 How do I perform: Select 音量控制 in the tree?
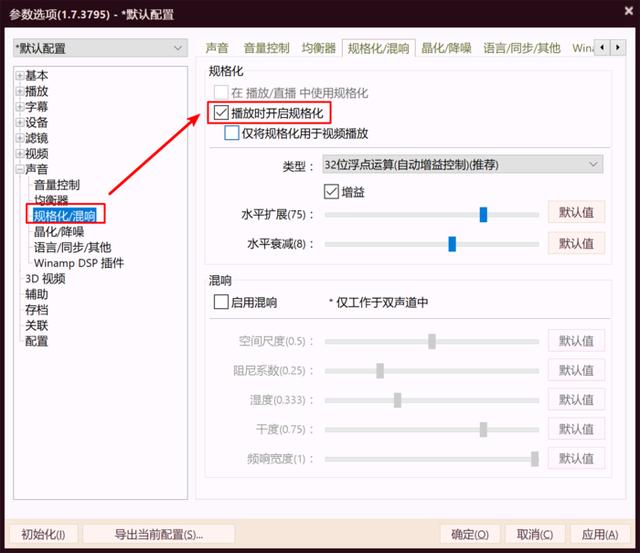tap(57, 185)
